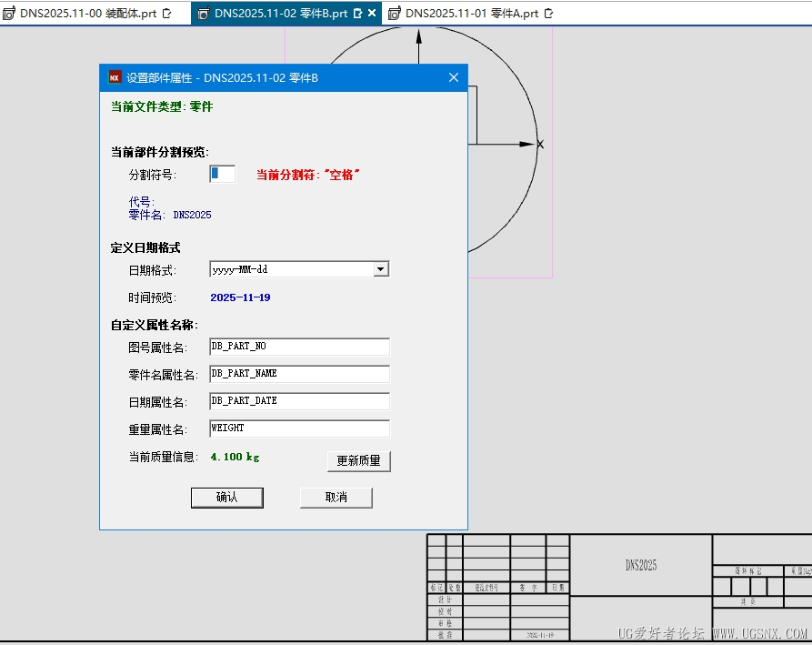Click the time preview value 2025-11-19
Screen dimensions: 812x645
(x=240, y=297)
